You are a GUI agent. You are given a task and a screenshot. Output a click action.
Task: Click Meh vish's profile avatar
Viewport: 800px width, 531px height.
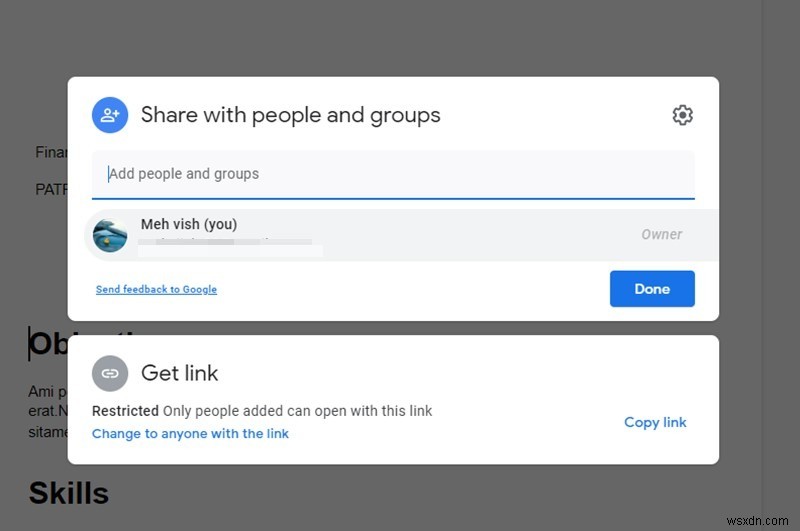point(110,235)
